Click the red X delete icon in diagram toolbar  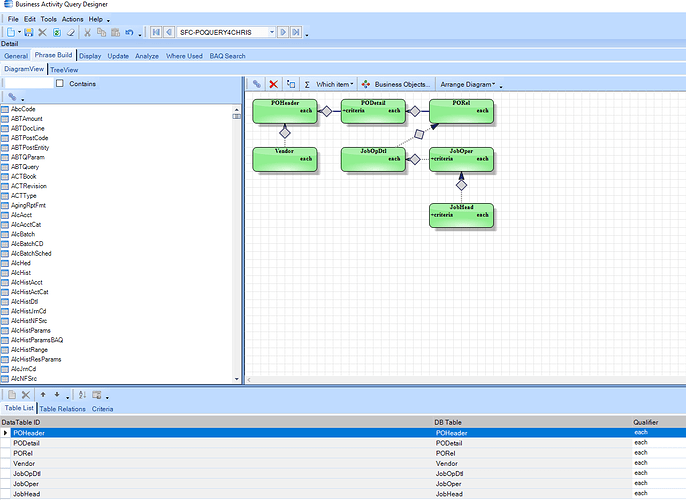coord(274,84)
